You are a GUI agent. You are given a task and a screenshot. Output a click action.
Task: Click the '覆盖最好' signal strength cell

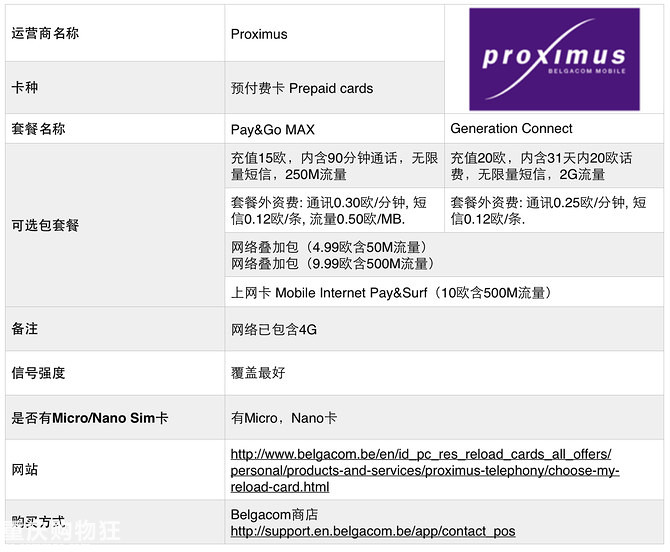coord(444,373)
